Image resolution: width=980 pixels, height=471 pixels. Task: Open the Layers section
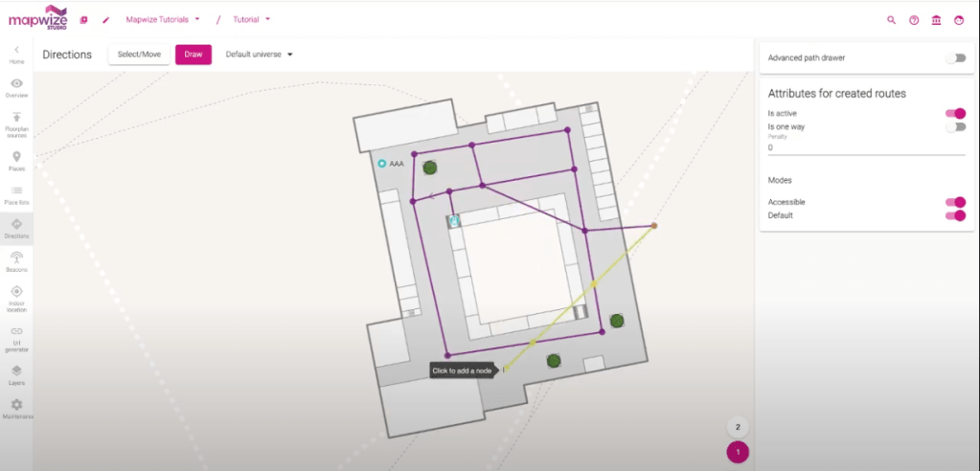coord(16,374)
